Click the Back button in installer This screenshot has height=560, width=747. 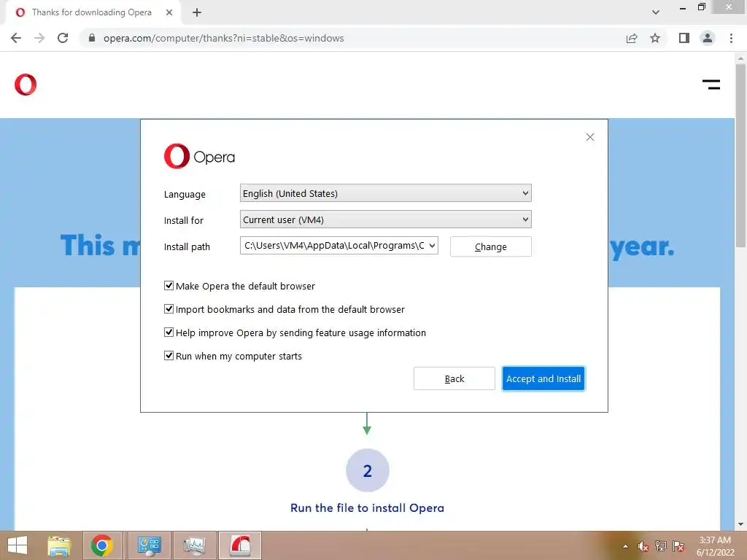point(454,378)
